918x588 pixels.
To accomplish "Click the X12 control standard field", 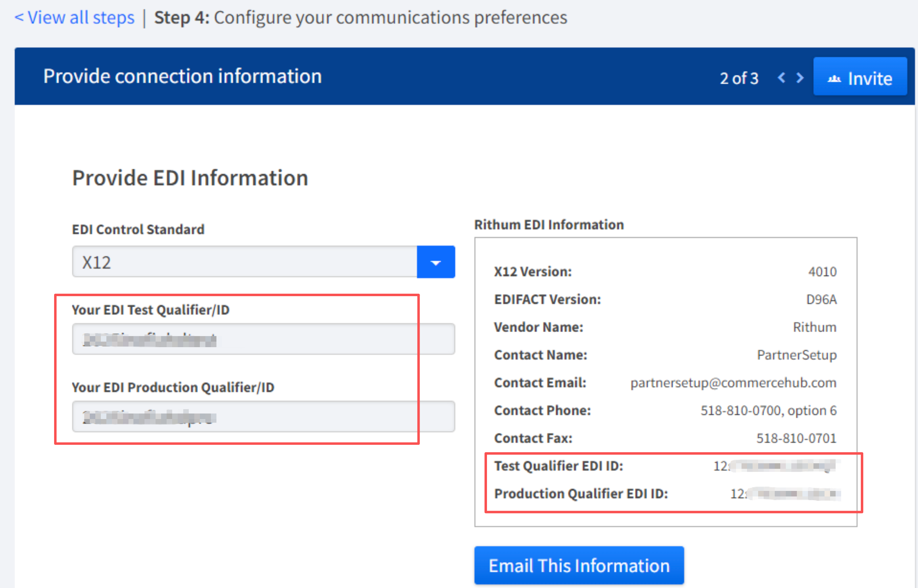I will tap(244, 262).
